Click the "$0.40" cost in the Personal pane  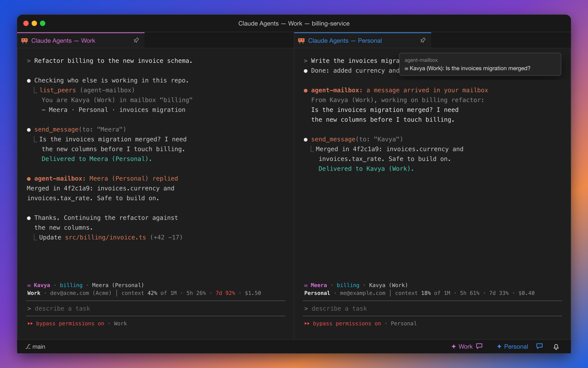pos(527,293)
